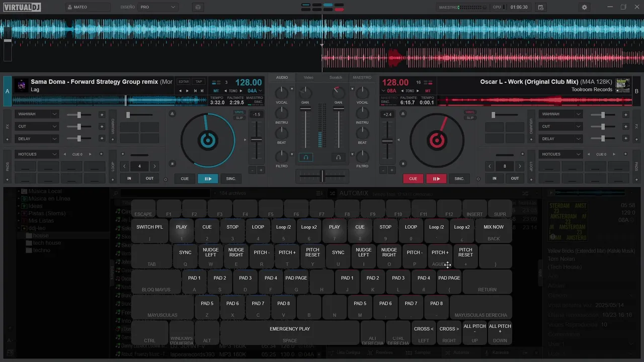Click plus icon beside deck B DELAY effect

click(626, 139)
